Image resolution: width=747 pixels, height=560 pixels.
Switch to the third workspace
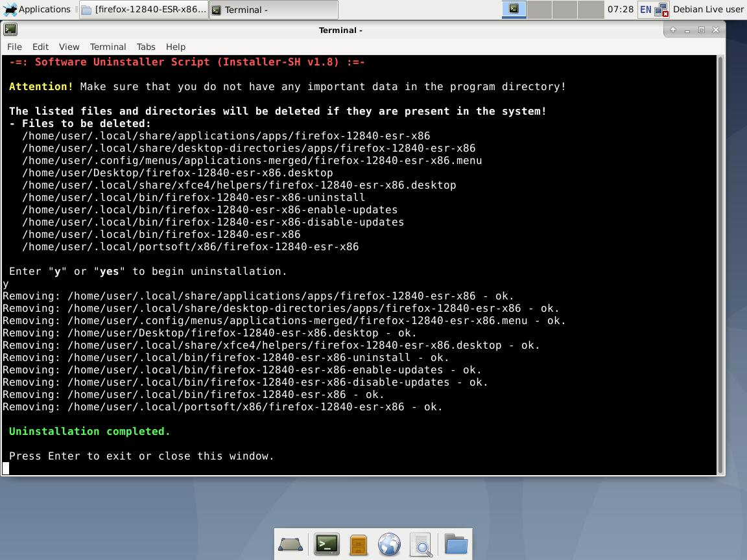click(565, 9)
